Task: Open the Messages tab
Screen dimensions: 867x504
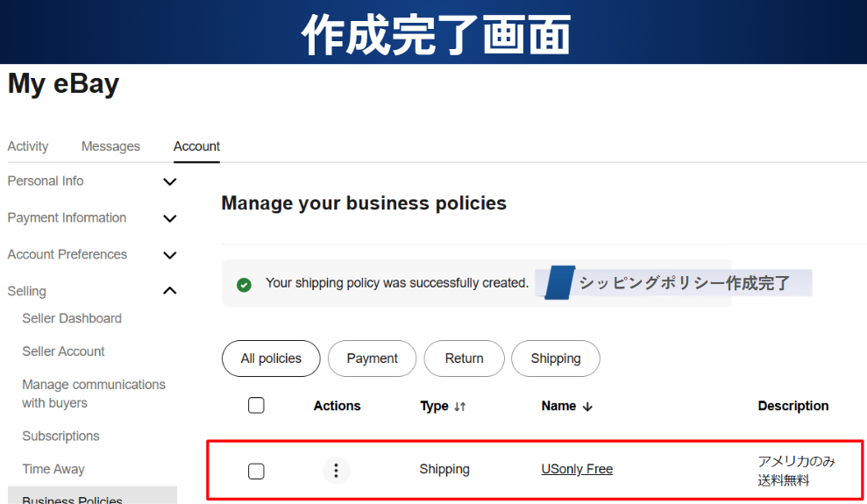Action: coord(110,146)
